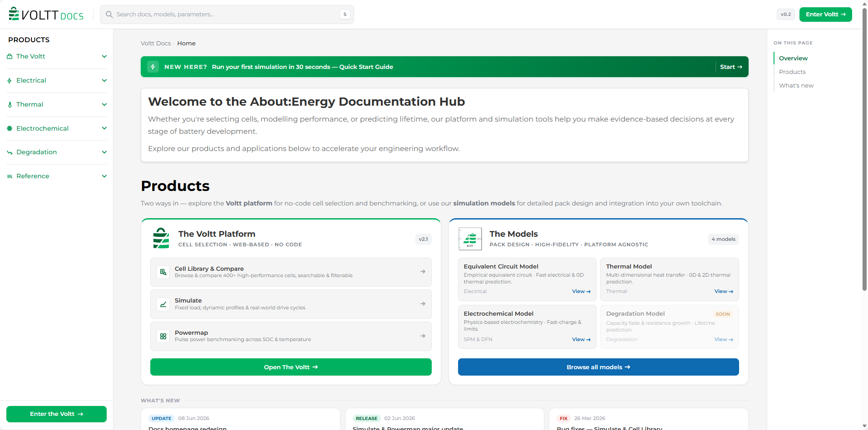Click Browse all models button
This screenshot has height=430, width=868.
click(598, 367)
